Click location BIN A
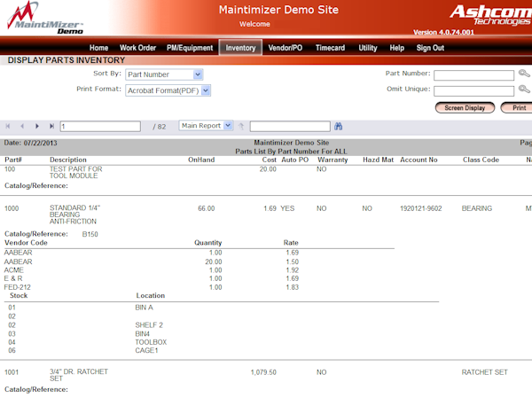This screenshot has height=398, width=532. [x=145, y=308]
